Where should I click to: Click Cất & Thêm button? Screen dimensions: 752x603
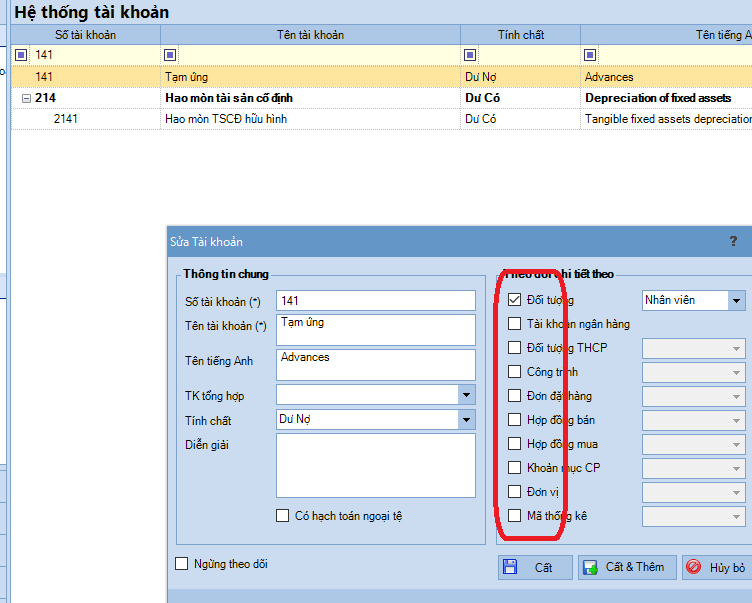tap(627, 568)
